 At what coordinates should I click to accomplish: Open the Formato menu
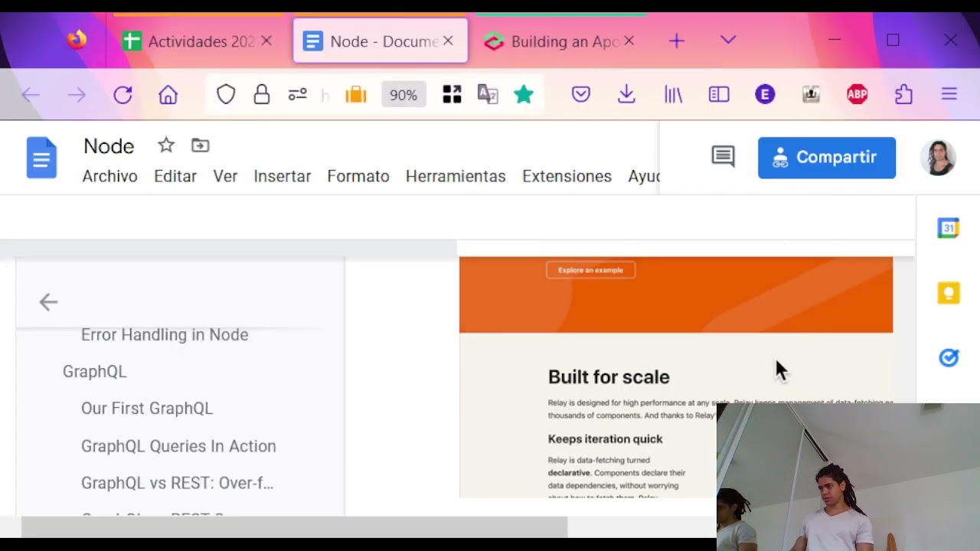tap(358, 176)
